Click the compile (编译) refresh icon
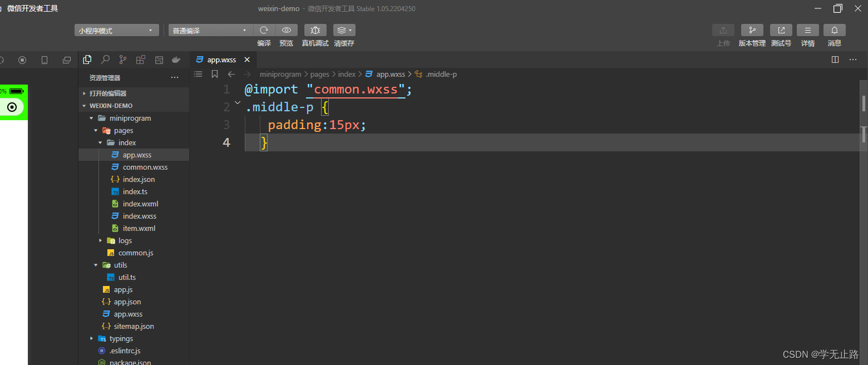The width and height of the screenshot is (868, 365). coord(264,30)
